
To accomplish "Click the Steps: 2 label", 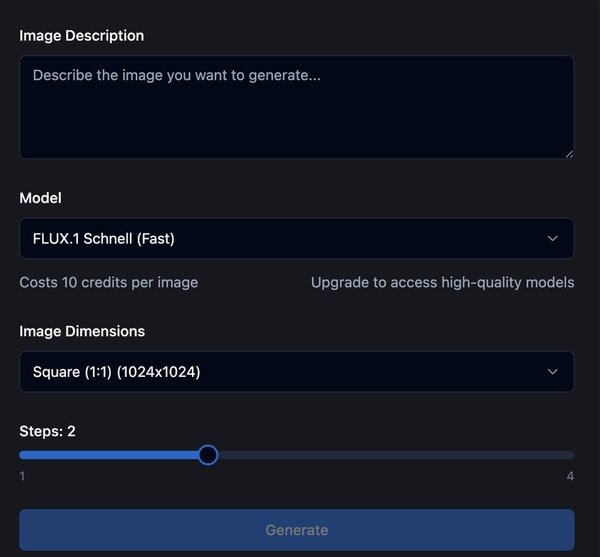I will point(48,431).
